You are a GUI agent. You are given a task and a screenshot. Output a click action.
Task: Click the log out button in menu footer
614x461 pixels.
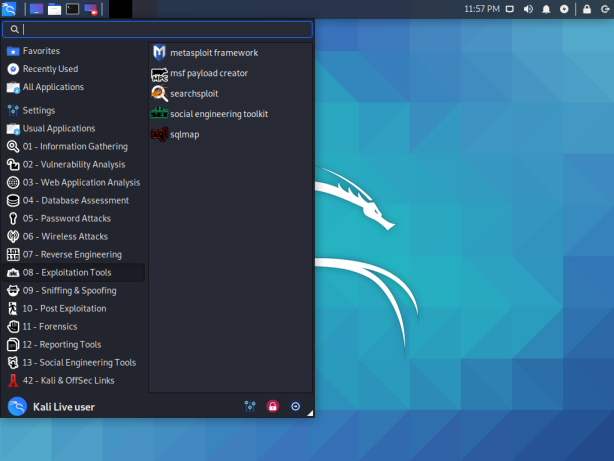(296, 407)
